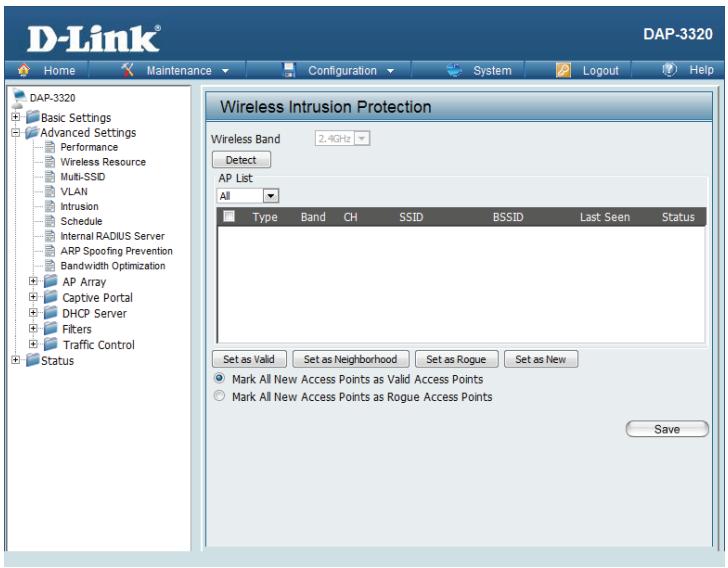Collapse the Advanced Settings tree node

tap(16, 132)
